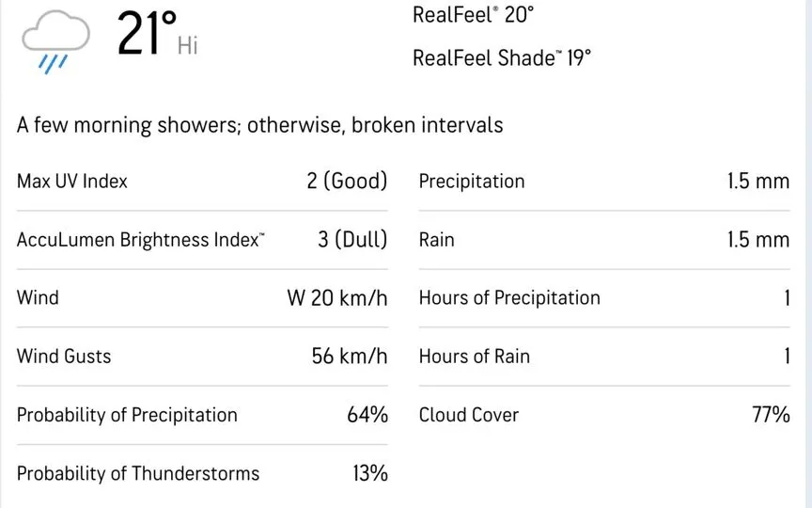The width and height of the screenshot is (812, 508).
Task: Click the RealFeel 20° reading
Action: click(x=473, y=14)
